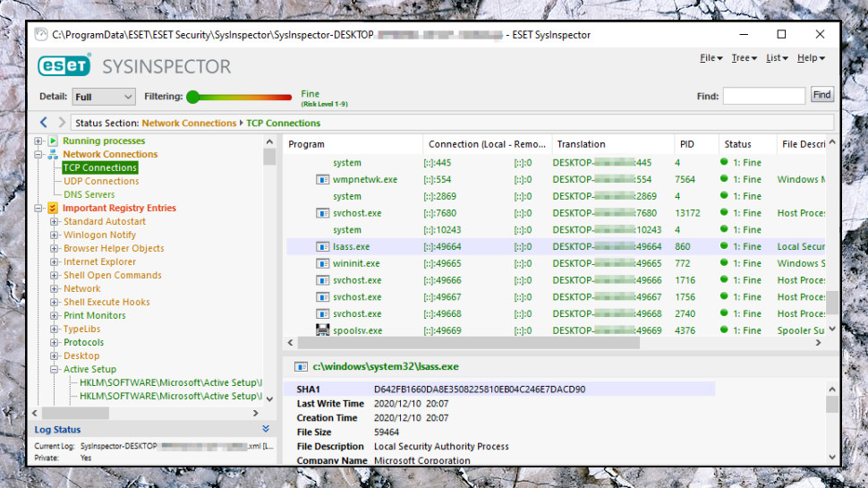Screen dimensions: 868x488
Task: Click the tree panel vertical scrollbar thumb
Action: (x=269, y=157)
